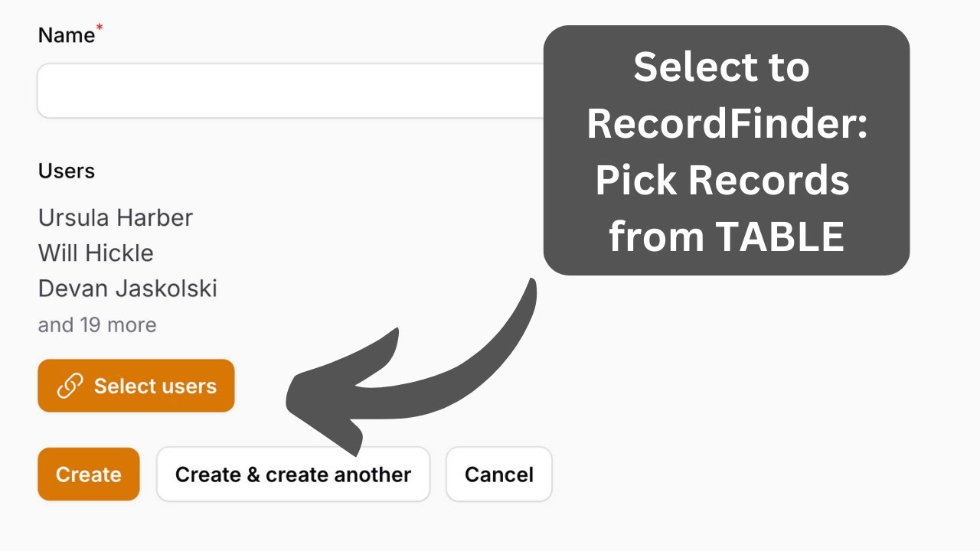Click the word "Records" in banner

(x=768, y=181)
